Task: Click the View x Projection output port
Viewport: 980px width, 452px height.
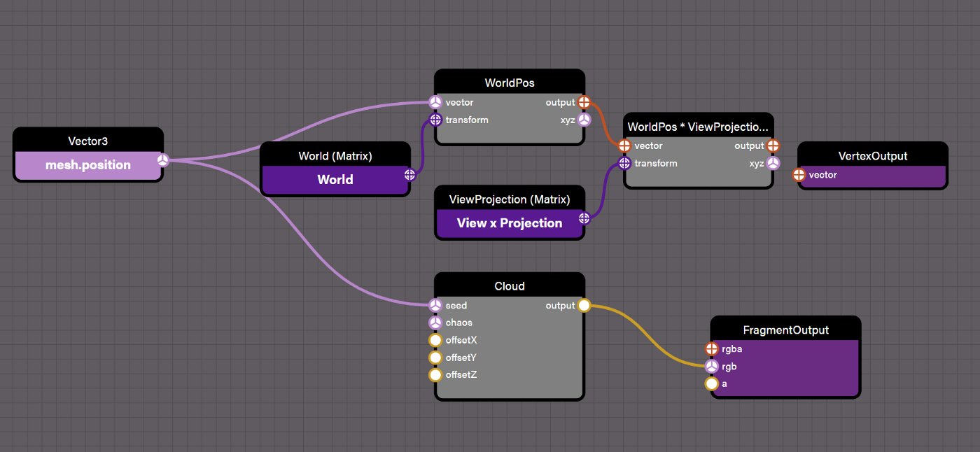Action: [584, 218]
